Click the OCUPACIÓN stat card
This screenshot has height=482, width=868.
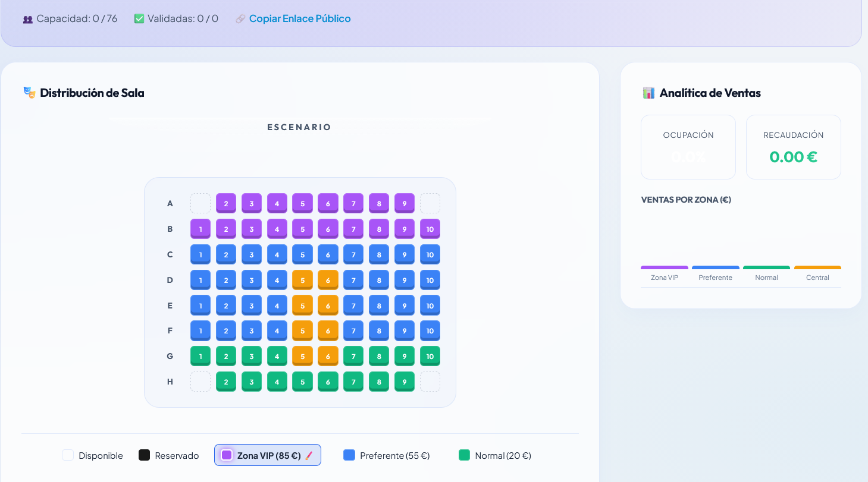pos(688,147)
